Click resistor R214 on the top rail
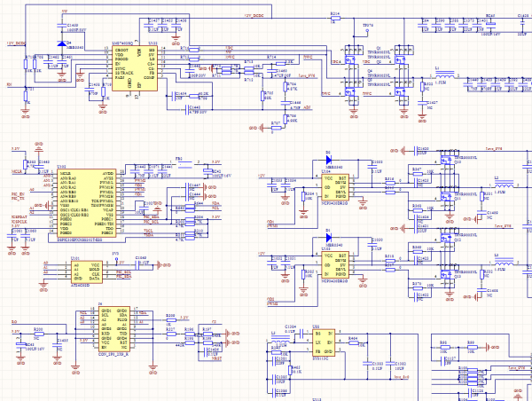Image resolution: width=532 pixels, height=401 pixels. [335, 17]
